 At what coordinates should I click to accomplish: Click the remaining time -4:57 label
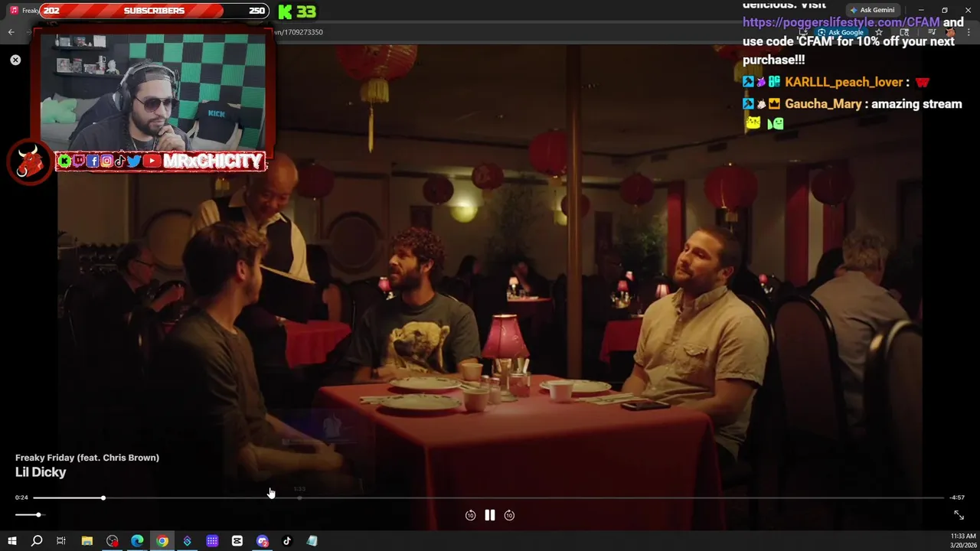[957, 497]
